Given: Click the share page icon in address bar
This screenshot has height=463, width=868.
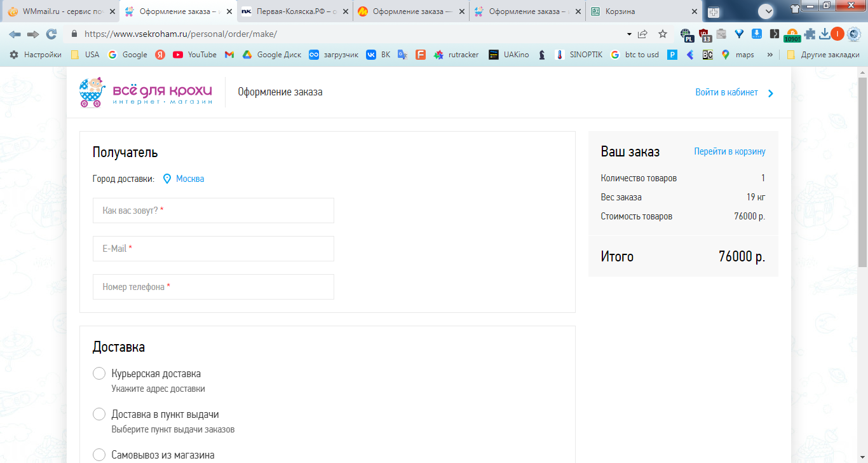Looking at the screenshot, I should click(x=643, y=34).
